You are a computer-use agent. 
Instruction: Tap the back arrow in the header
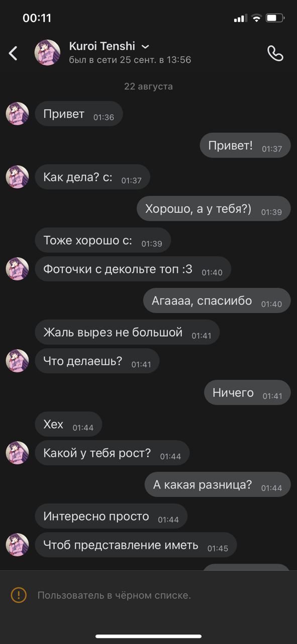point(13,53)
